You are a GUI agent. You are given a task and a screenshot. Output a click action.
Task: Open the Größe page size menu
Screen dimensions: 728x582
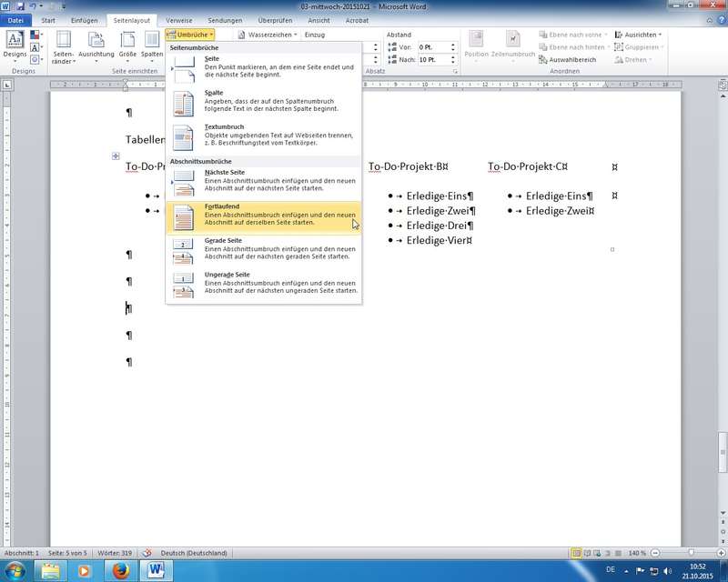[127, 47]
